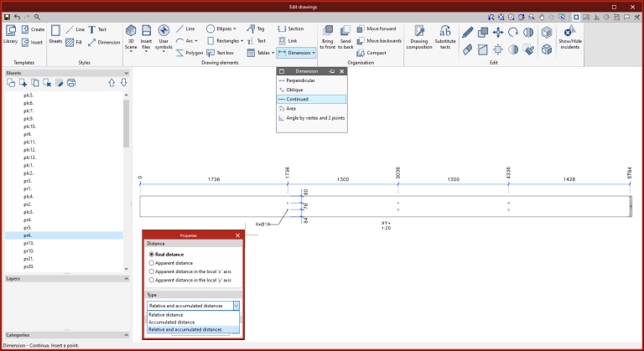Click the Link tool

click(x=288, y=41)
